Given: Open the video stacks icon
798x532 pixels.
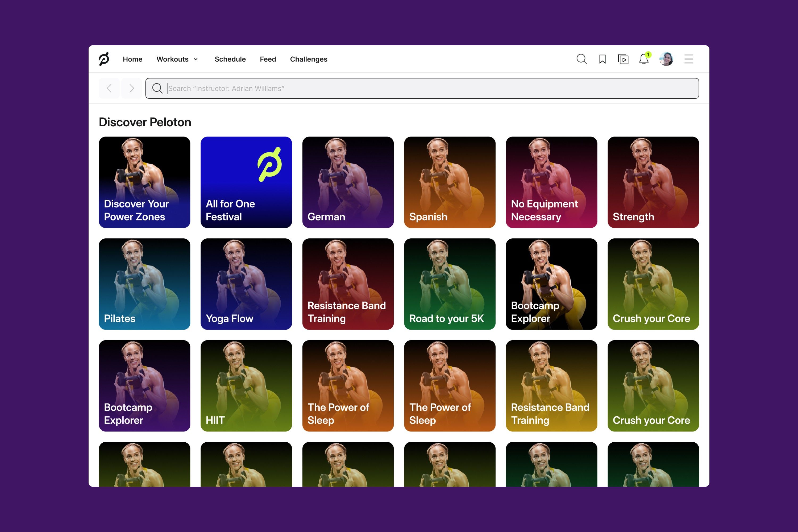Looking at the screenshot, I should click(x=623, y=59).
